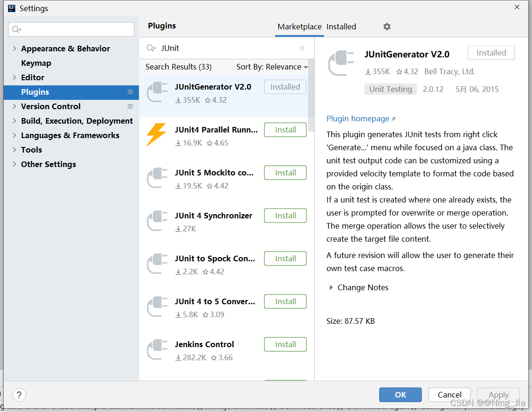
Task: Install JUnit4 Parallel Runner plugin
Action: click(x=285, y=130)
